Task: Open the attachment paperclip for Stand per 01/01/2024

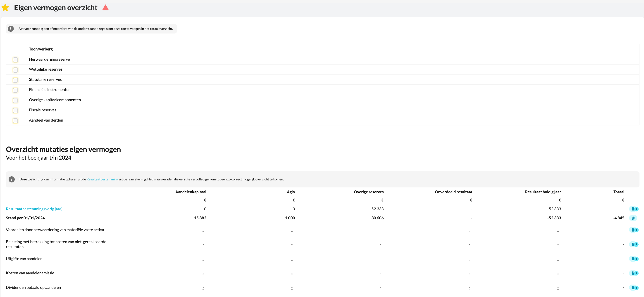Action: click(633, 218)
